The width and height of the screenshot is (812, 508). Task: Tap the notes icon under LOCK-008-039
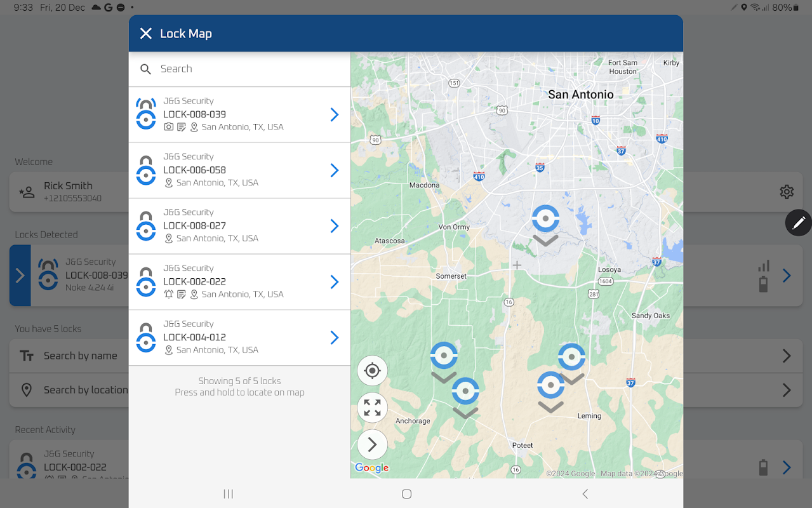click(182, 127)
